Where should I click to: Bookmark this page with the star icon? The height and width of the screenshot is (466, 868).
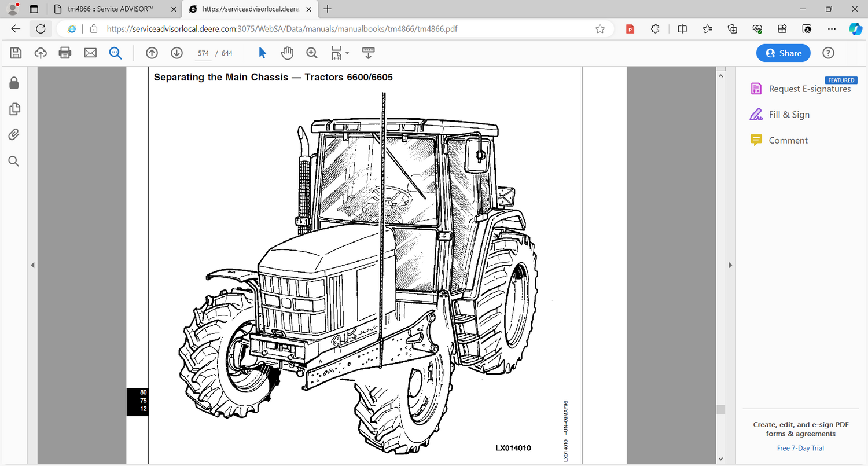pos(600,29)
